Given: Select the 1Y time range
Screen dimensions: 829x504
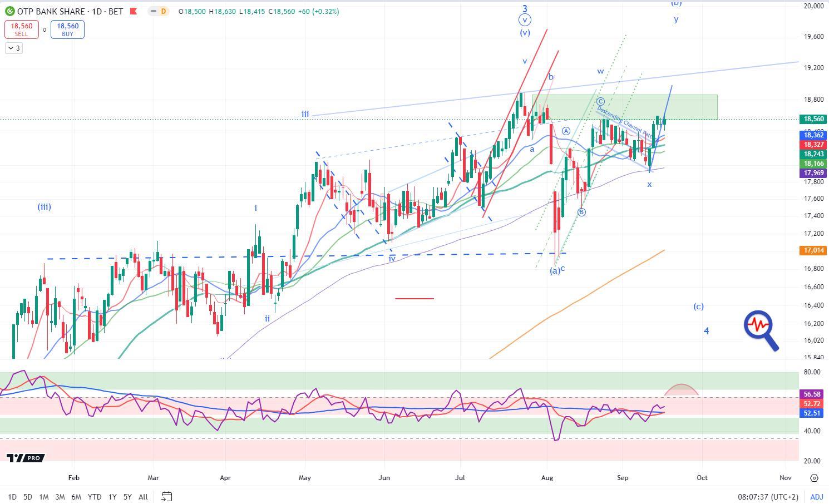Looking at the screenshot, I should (112, 497).
